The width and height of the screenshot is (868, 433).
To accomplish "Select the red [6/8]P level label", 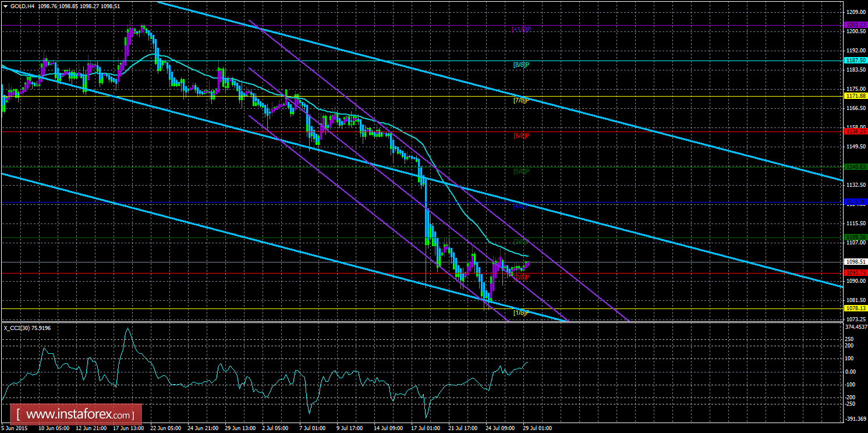I will coord(520,136).
